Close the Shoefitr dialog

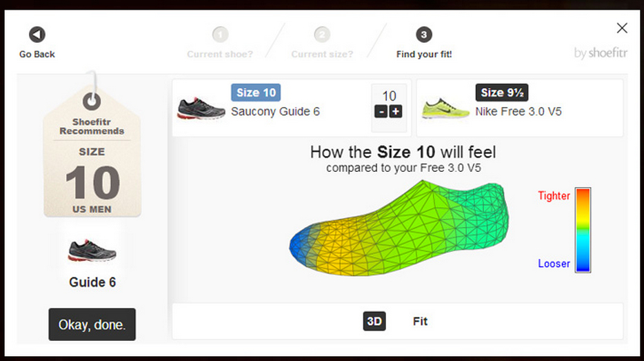(x=622, y=28)
